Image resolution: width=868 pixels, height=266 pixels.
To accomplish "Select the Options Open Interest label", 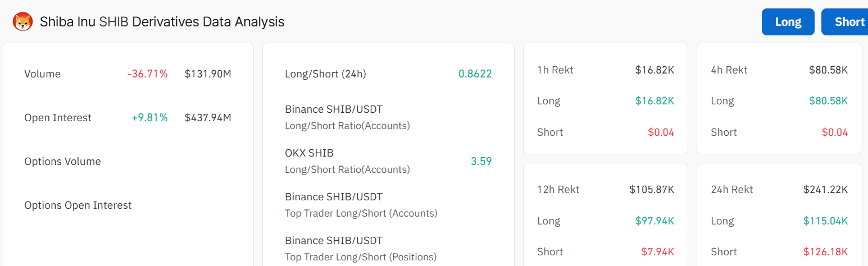I will tap(78, 205).
